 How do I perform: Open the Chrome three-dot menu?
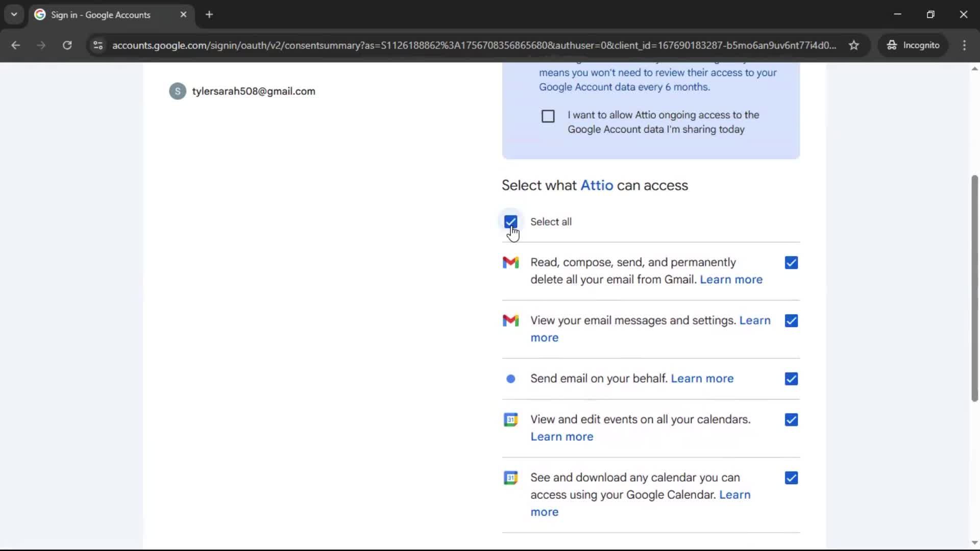tap(965, 45)
